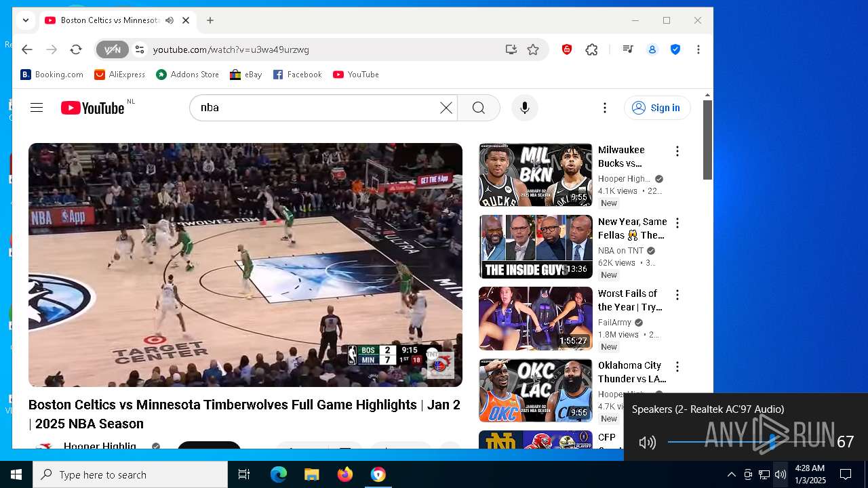Open Worst Fails of the Year thumbnail
The height and width of the screenshot is (488, 868).
(536, 319)
